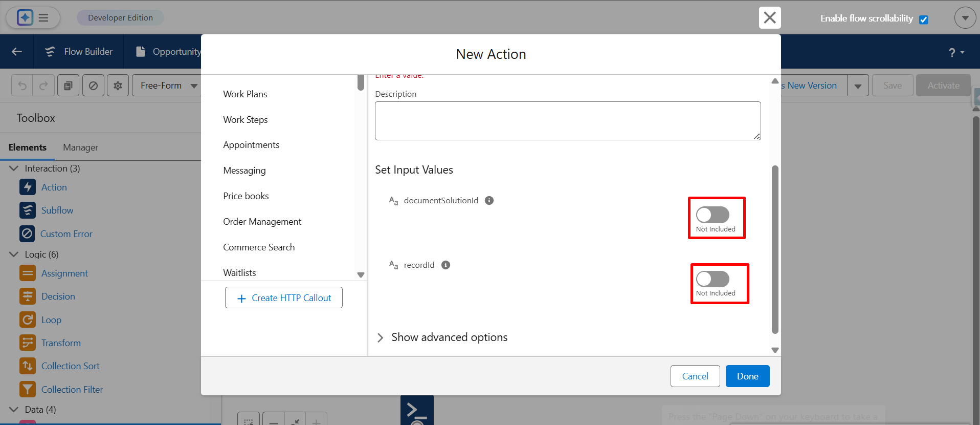Viewport: 980px width, 425px height.
Task: Click the dialog's vertical scrollbar thumb
Action: point(775,249)
